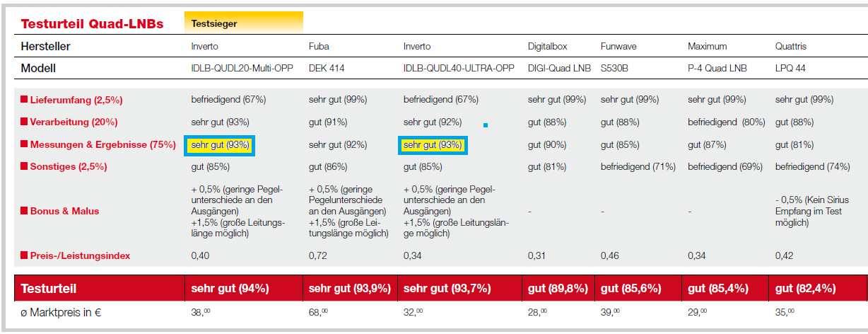Click highlighted 'sehr gut (93%)' under IDLB-QUDL20-Multi-OPP Messungen
This screenshot has width=868, height=334.
(220, 145)
